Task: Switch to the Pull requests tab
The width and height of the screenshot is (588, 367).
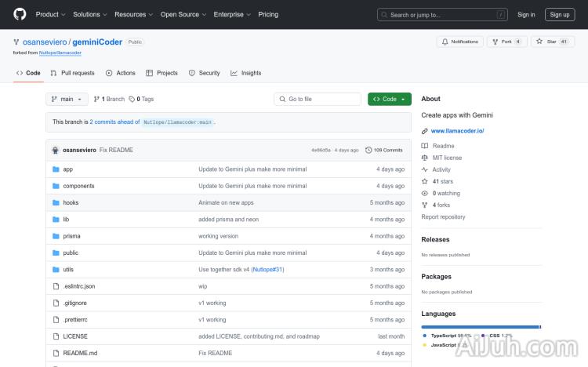Action: pyautogui.click(x=72, y=73)
